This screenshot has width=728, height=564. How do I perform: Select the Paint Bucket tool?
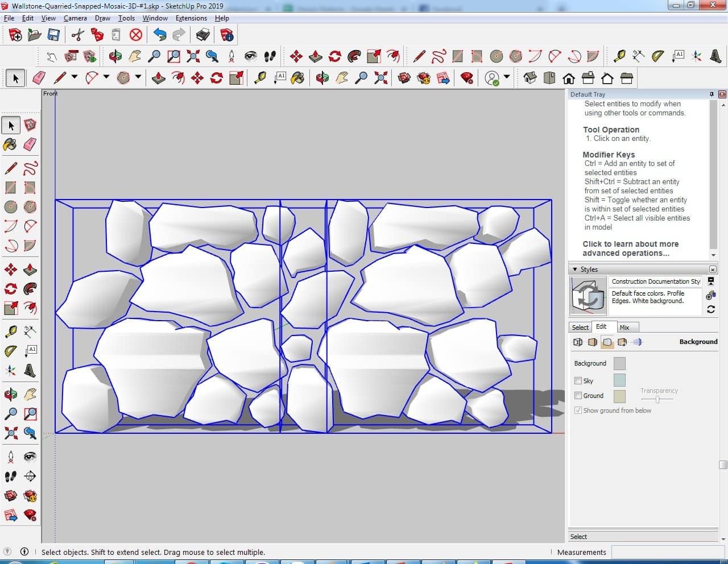click(x=10, y=144)
